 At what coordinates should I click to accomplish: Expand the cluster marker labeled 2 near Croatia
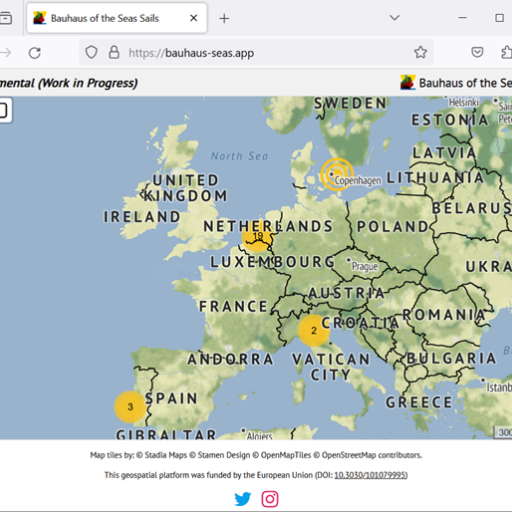(314, 331)
